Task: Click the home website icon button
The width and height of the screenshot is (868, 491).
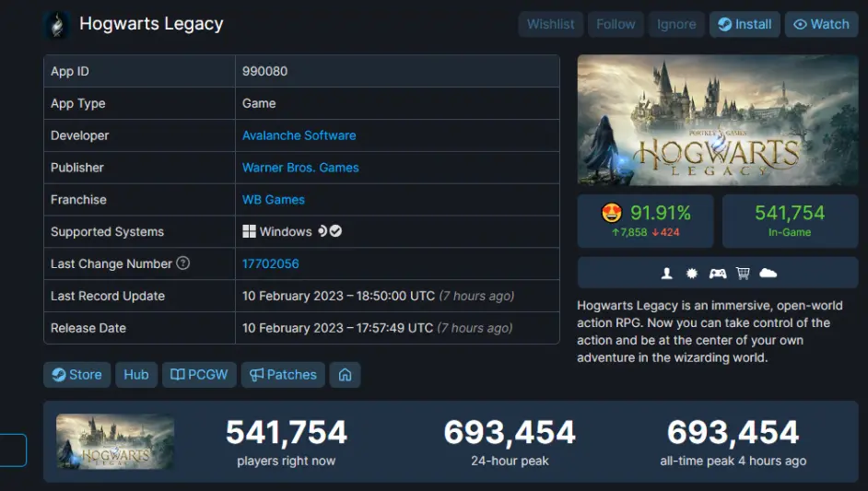Action: click(345, 375)
